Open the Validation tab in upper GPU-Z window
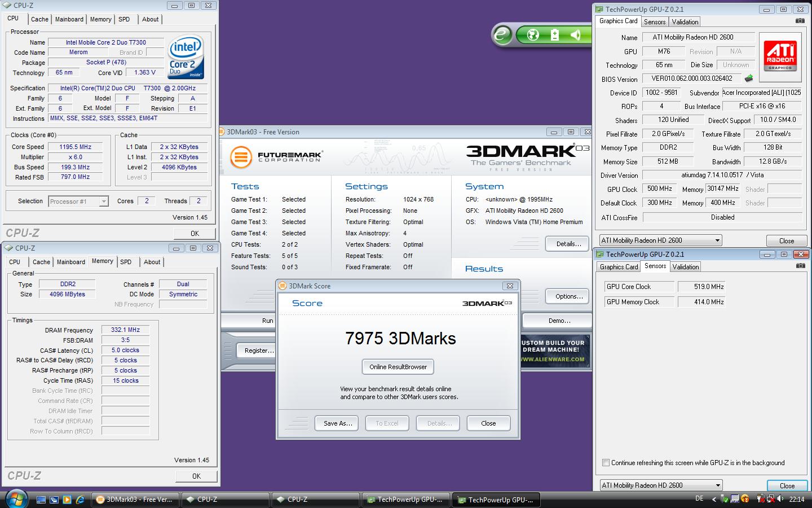Image resolution: width=812 pixels, height=508 pixels. coord(685,22)
